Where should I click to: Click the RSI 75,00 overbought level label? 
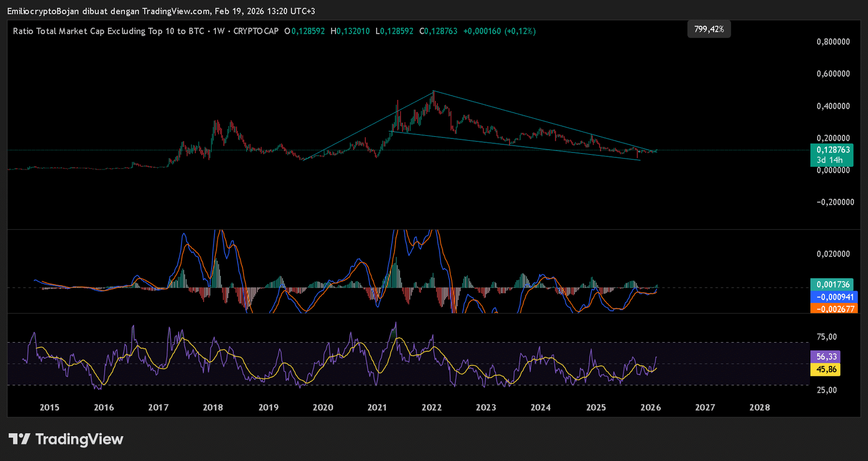coord(826,337)
